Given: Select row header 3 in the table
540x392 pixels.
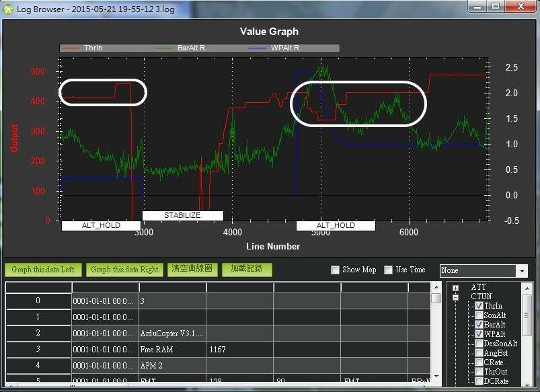Looking at the screenshot, I should pyautogui.click(x=38, y=349).
